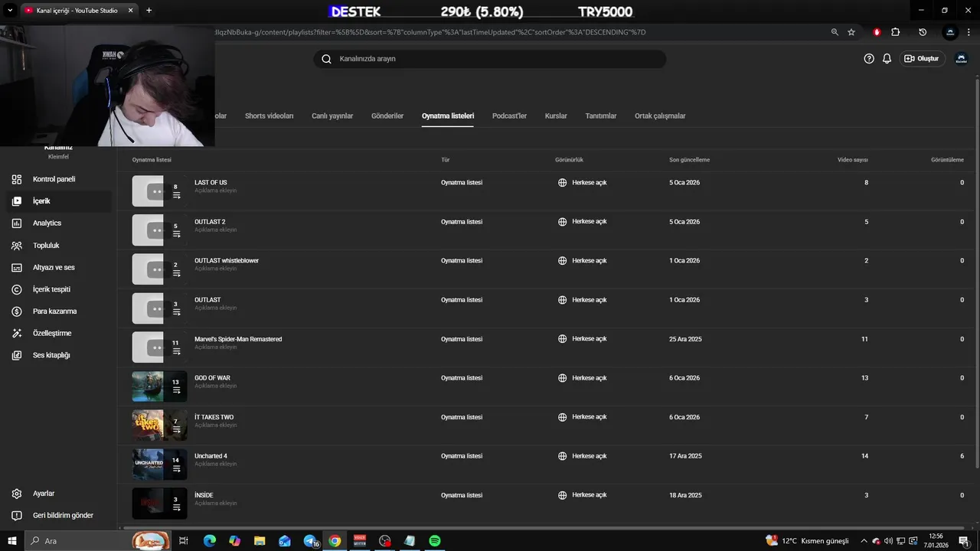Open the tab search chevron in Chrome
Viewport: 980px width, 551px height.
[x=11, y=10]
